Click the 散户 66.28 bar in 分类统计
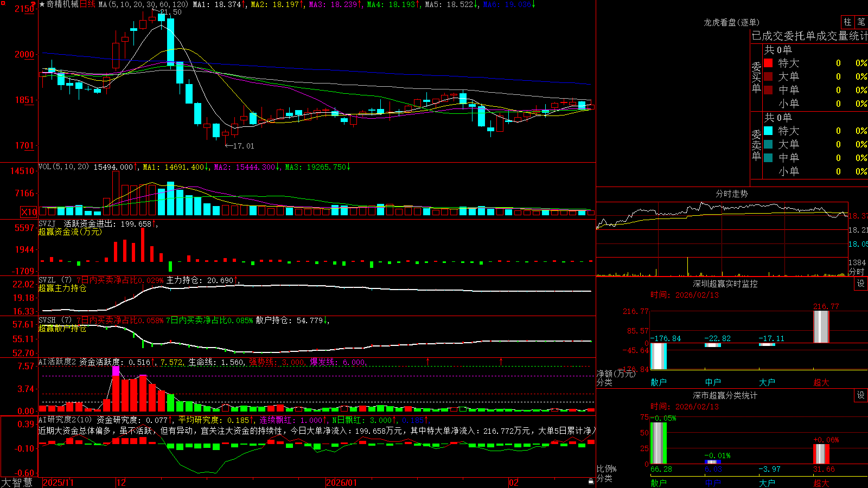 [x=659, y=443]
